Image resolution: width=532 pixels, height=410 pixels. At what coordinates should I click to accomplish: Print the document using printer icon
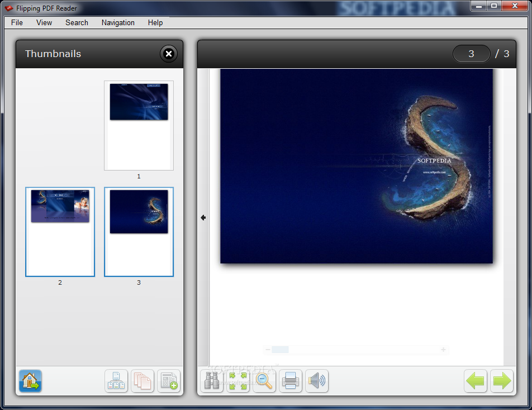click(x=291, y=381)
